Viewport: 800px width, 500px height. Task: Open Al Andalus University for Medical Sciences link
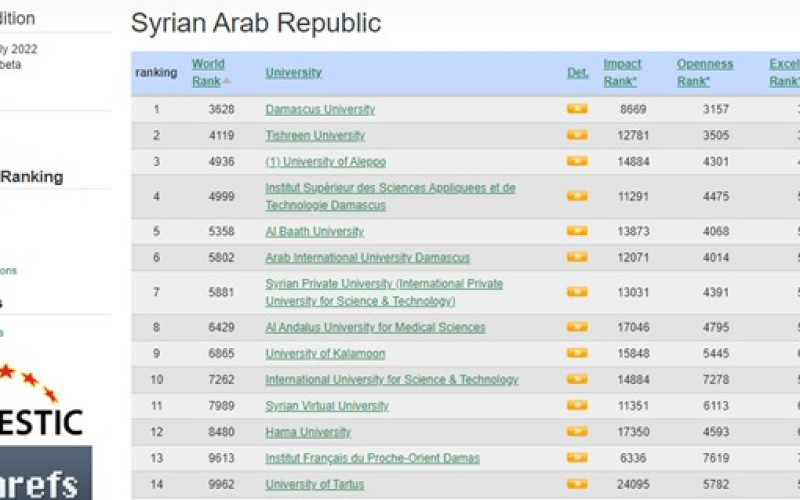375,327
